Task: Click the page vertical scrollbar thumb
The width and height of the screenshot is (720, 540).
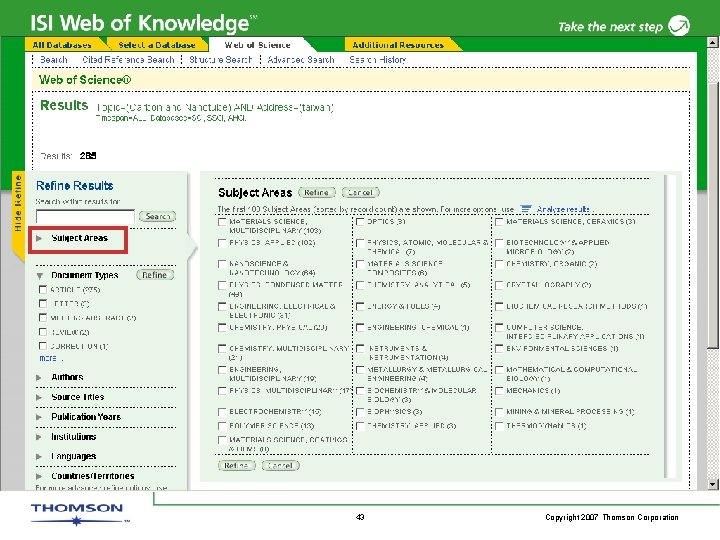Action: click(712, 216)
